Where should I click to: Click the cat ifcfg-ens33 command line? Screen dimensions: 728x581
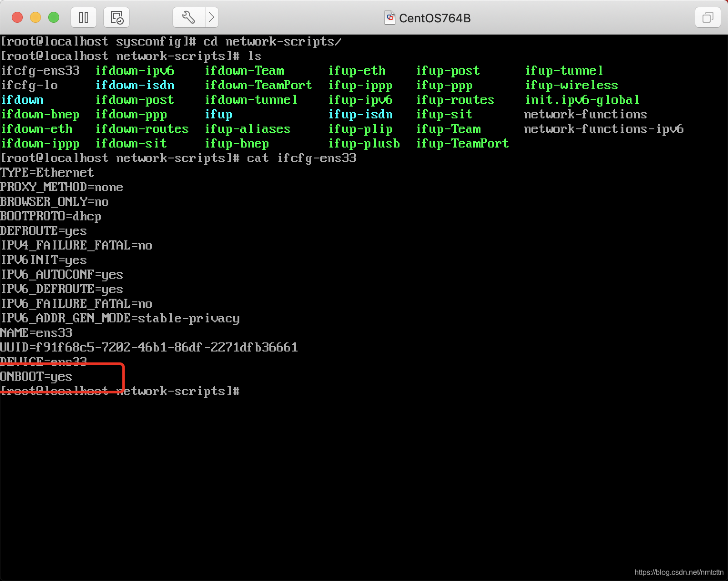[178, 158]
